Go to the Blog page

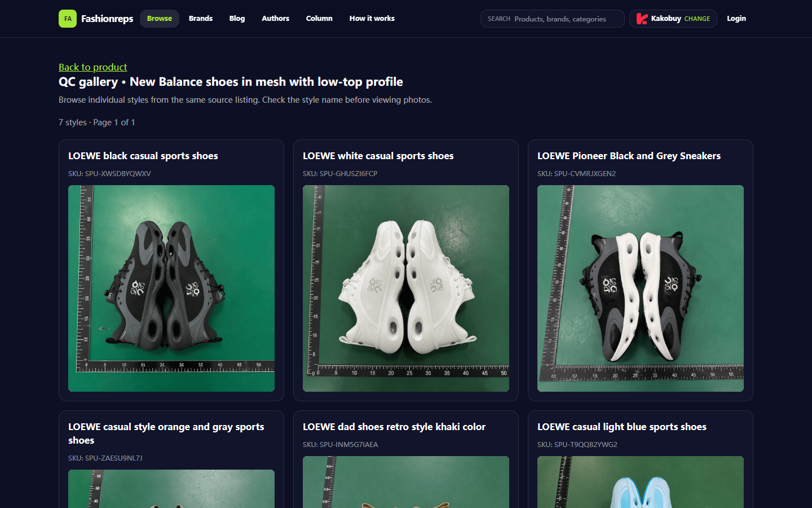pos(237,19)
